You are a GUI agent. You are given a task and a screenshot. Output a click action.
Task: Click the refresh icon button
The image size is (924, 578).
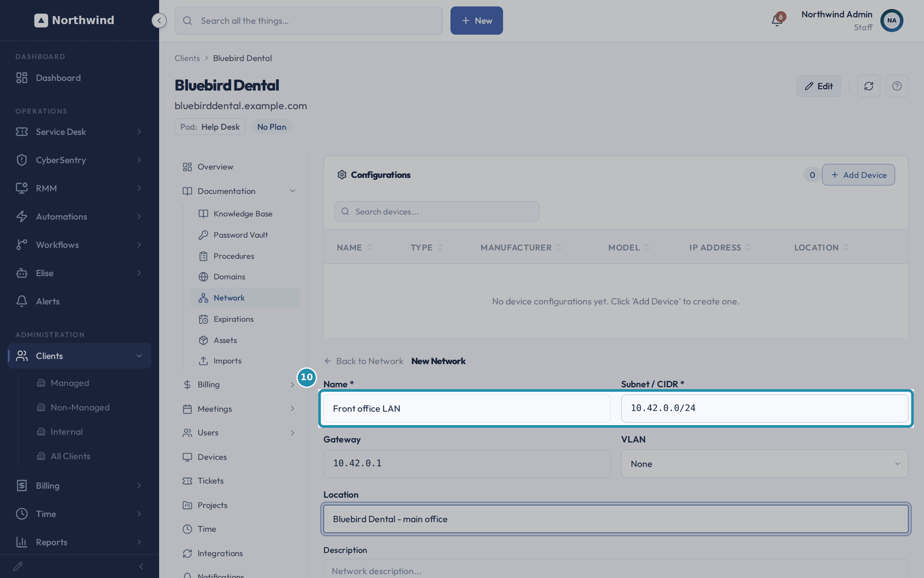coord(868,86)
